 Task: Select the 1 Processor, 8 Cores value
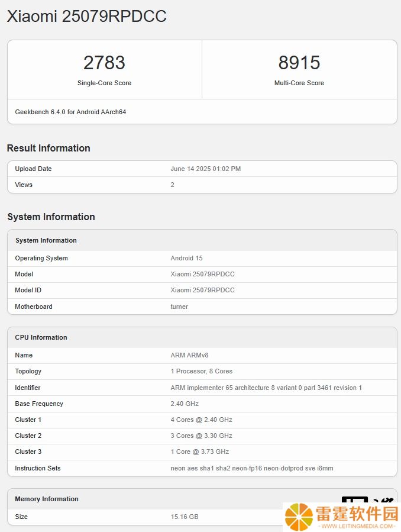(x=202, y=371)
